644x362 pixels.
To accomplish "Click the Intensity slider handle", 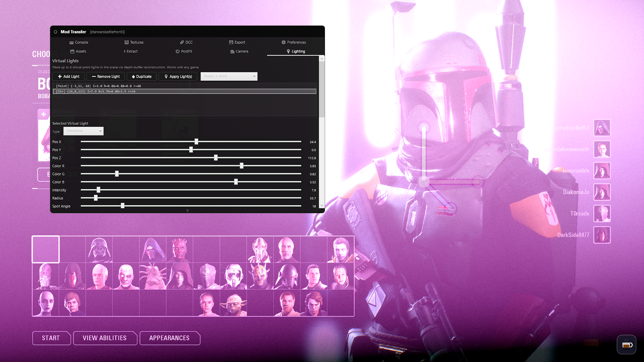I will coord(98,189).
